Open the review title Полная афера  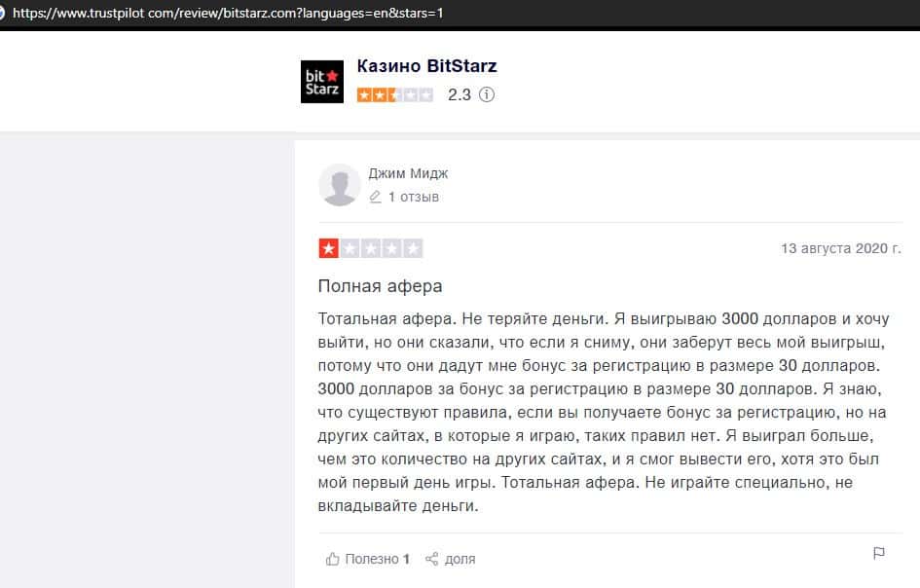380,286
